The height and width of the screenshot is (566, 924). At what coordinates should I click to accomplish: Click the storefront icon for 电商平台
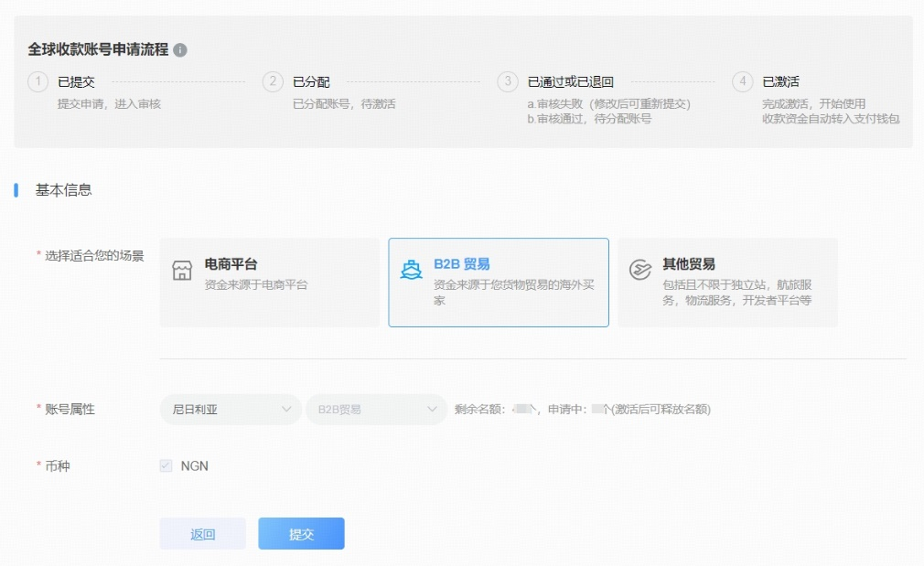(x=182, y=272)
